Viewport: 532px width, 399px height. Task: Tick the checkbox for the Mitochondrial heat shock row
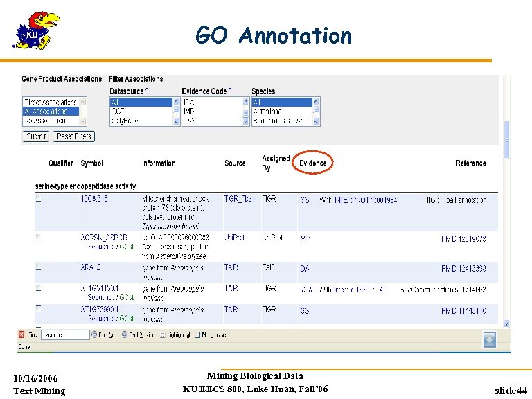tap(39, 199)
